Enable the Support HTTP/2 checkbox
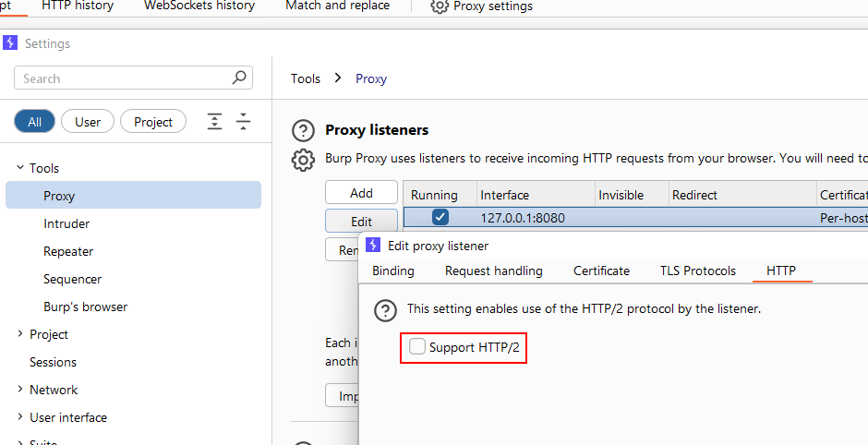This screenshot has width=868, height=445. click(418, 347)
